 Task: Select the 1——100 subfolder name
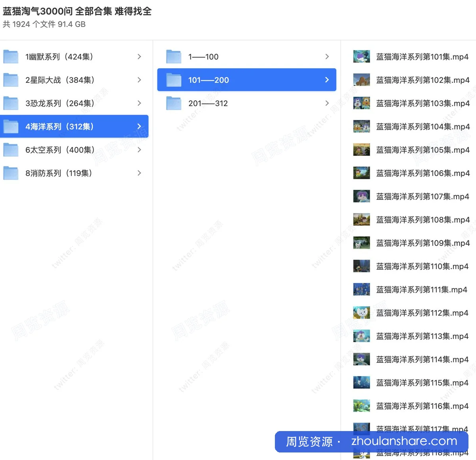tap(203, 57)
